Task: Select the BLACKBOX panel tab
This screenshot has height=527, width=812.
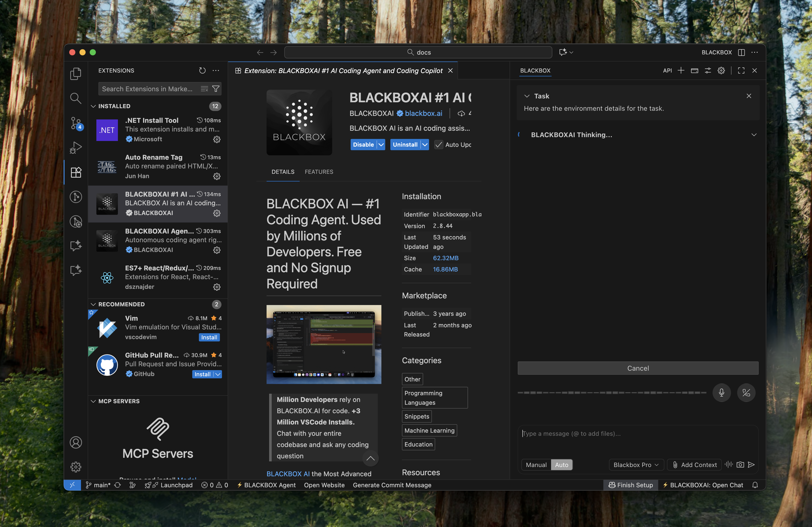Action: point(535,70)
